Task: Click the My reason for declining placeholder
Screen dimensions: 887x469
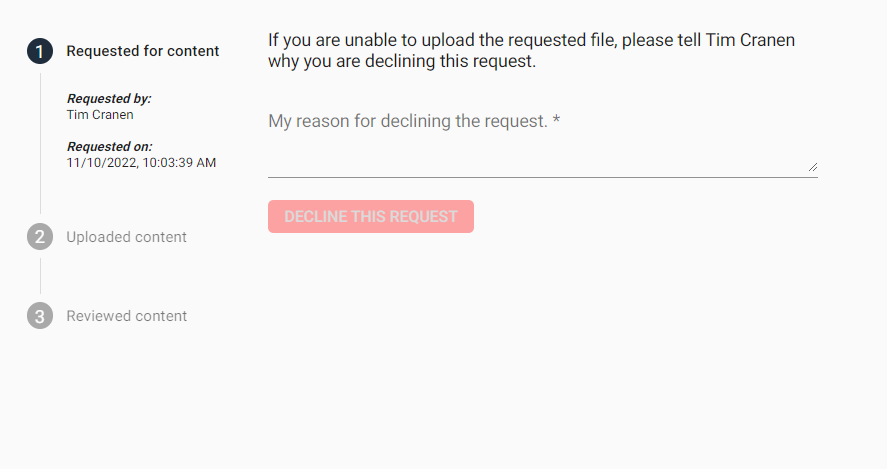Action: click(x=408, y=122)
